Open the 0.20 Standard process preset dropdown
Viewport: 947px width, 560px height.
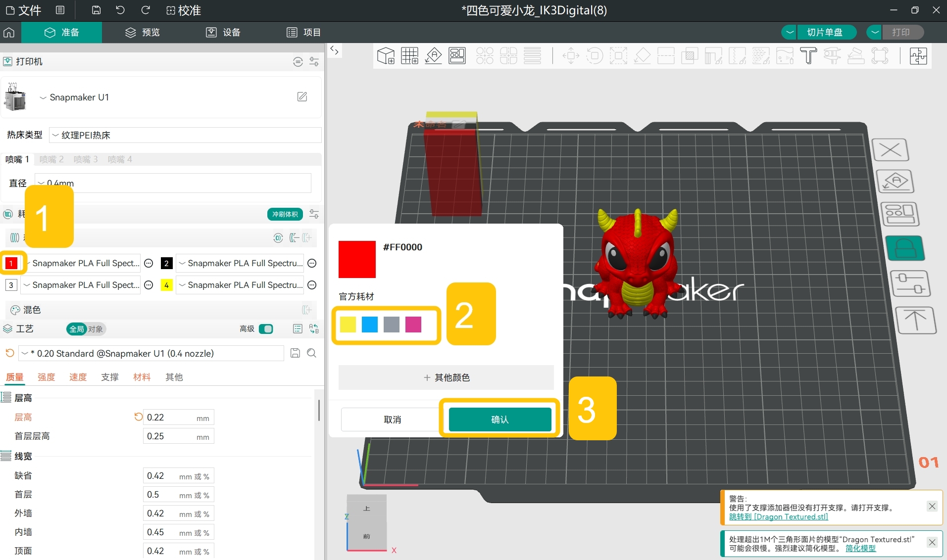click(151, 353)
